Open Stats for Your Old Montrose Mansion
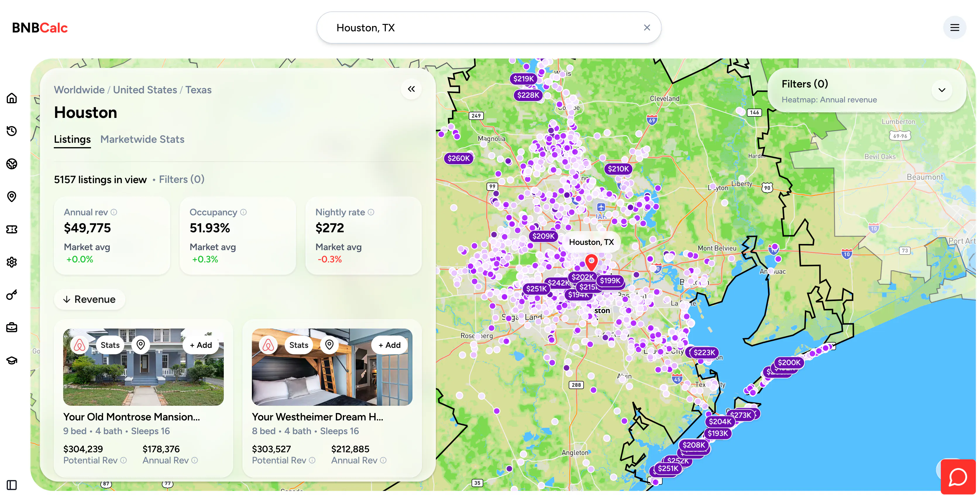 110,345
